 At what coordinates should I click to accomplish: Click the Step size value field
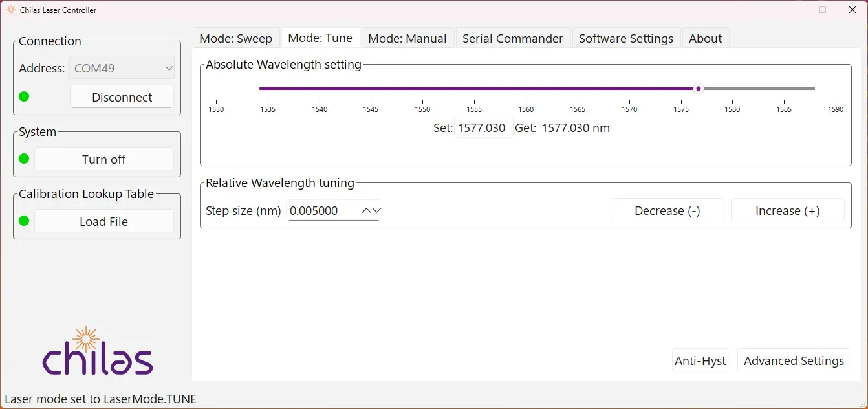click(x=324, y=210)
